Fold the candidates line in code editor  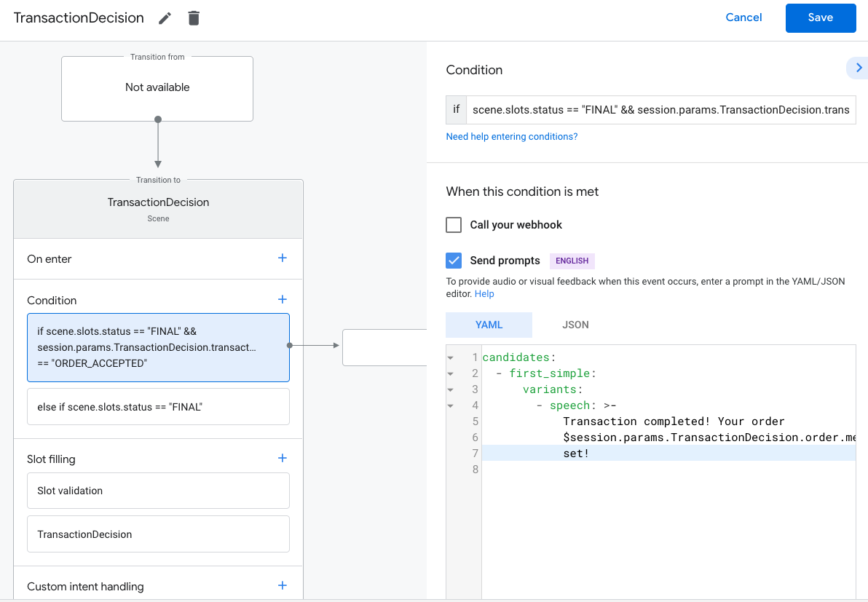point(451,357)
